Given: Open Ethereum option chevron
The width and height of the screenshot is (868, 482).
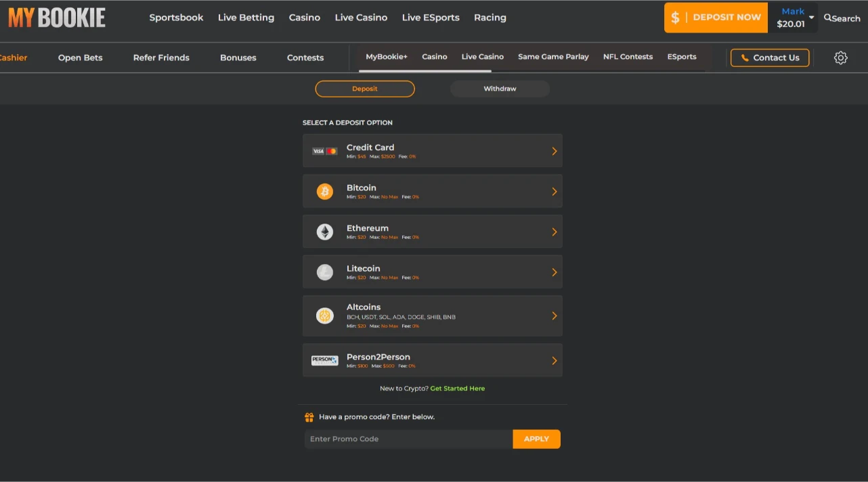Looking at the screenshot, I should coord(554,232).
